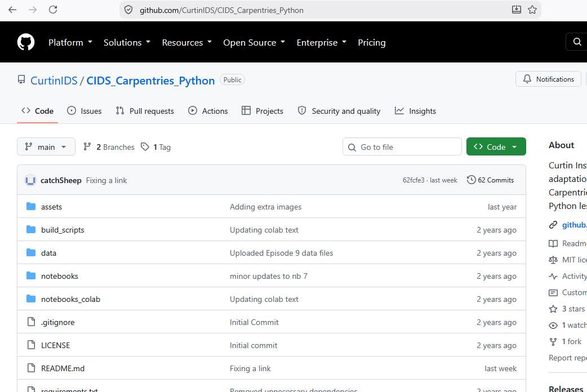Open the notebooks_colab folder name
The width and height of the screenshot is (587, 392).
(71, 299)
